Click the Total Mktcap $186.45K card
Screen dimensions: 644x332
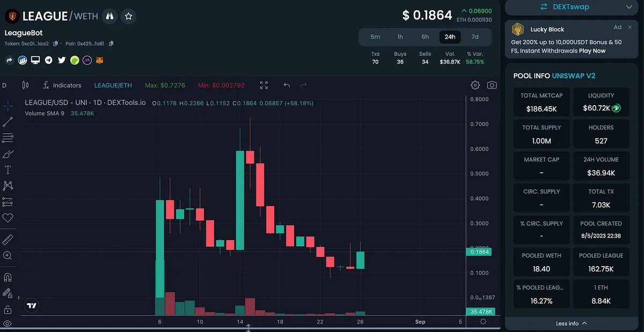click(x=541, y=102)
